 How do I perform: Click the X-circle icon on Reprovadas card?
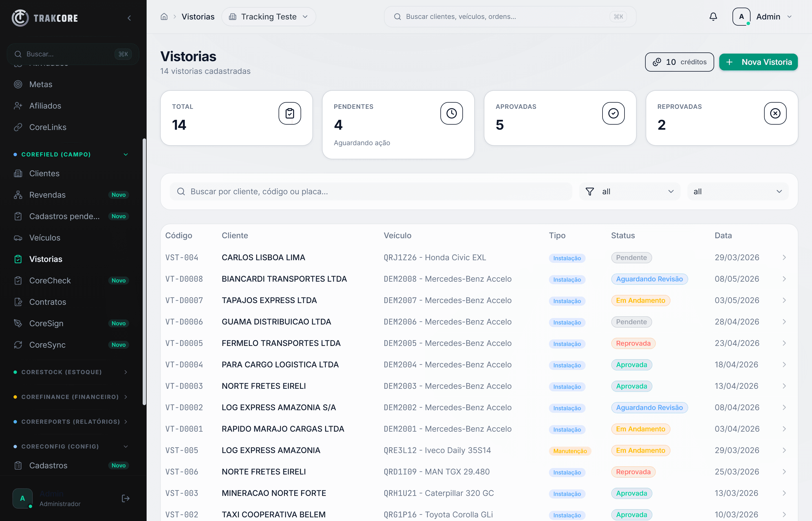[775, 113]
